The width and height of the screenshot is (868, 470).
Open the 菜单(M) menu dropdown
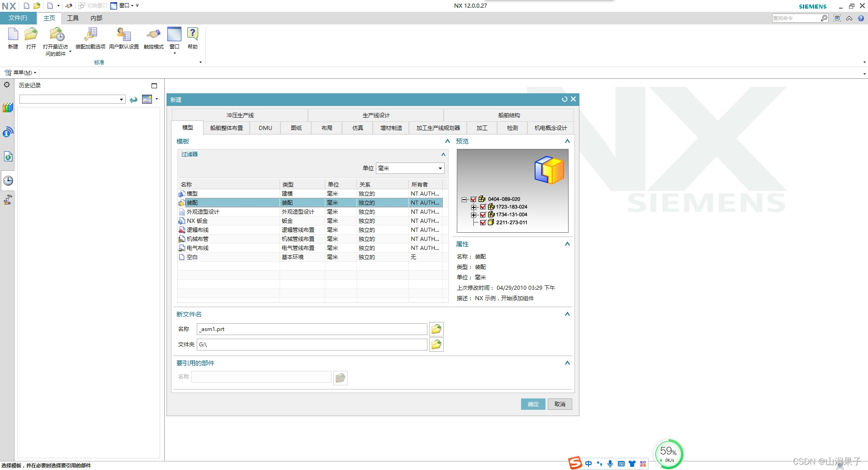pyautogui.click(x=21, y=72)
